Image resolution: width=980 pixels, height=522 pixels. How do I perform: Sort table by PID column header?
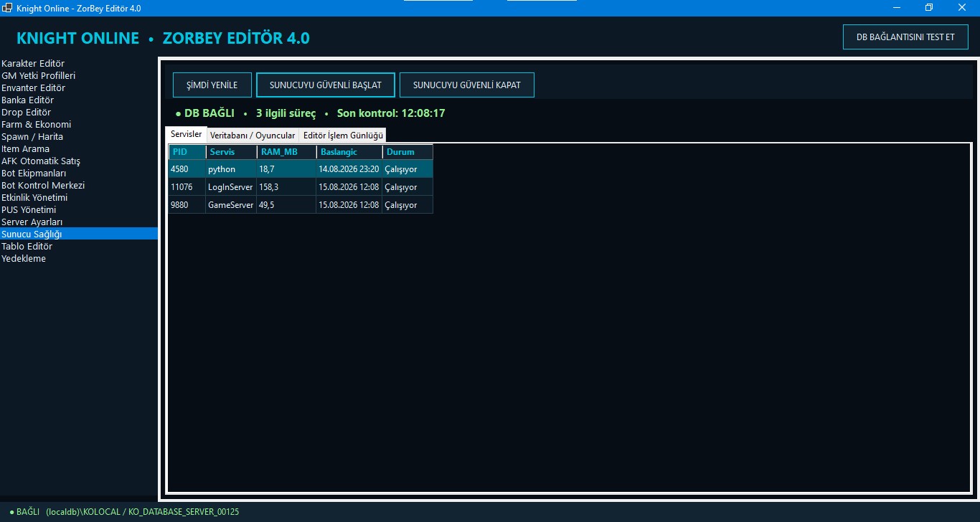pyautogui.click(x=187, y=152)
